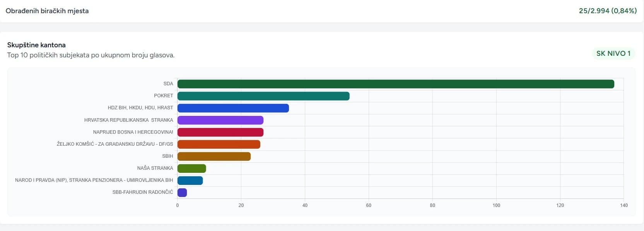This screenshot has height=231, width=644.
Task: Click the x-axis tick value 100
Action: click(496, 205)
